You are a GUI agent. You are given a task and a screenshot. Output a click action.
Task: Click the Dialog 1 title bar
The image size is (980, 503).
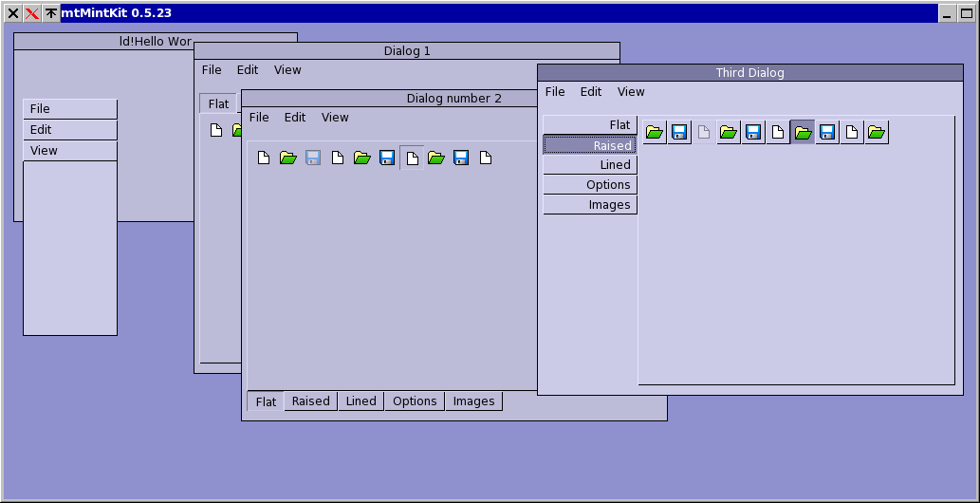pos(406,51)
